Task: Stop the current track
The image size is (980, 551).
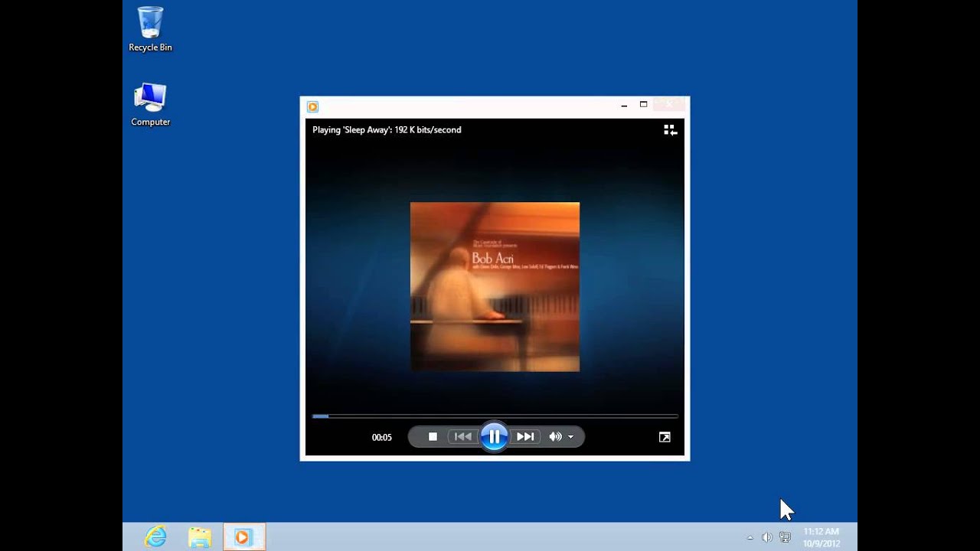Action: [x=433, y=437]
